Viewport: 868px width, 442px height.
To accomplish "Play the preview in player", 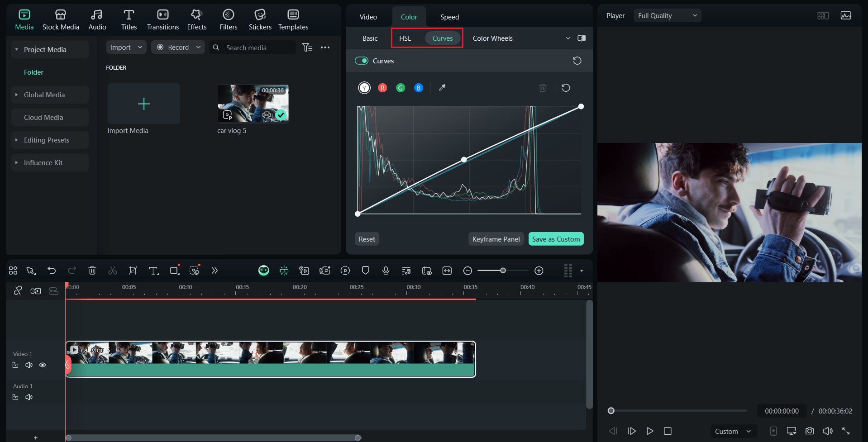I will pyautogui.click(x=650, y=431).
